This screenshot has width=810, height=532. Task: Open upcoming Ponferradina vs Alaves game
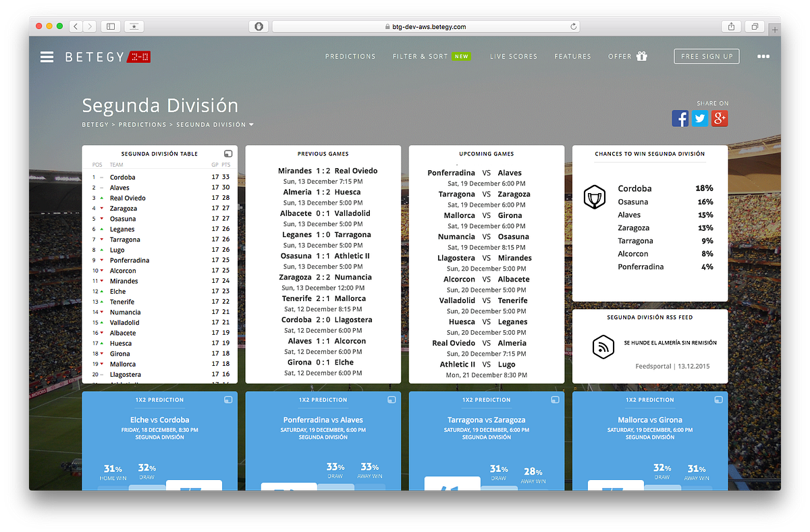(475, 173)
